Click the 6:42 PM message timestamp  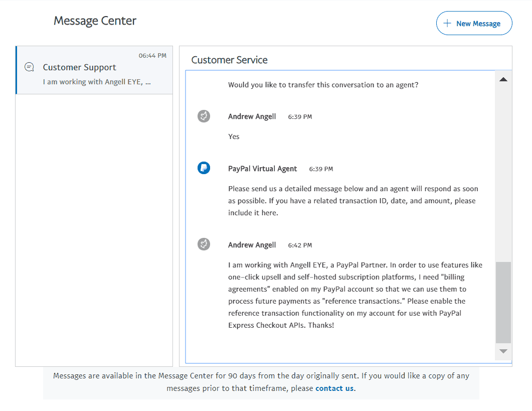(x=300, y=245)
